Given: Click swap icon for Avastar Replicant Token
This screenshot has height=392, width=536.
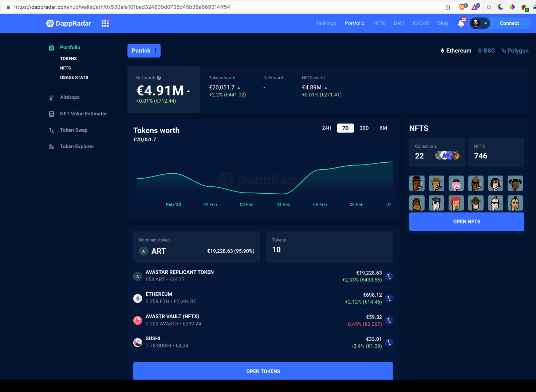Looking at the screenshot, I should pos(389,276).
